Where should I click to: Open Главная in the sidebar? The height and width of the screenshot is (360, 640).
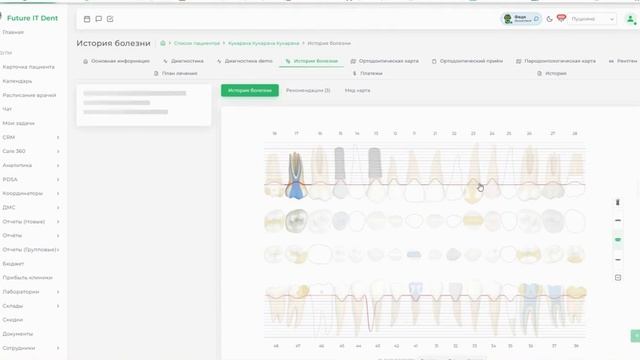[13, 32]
